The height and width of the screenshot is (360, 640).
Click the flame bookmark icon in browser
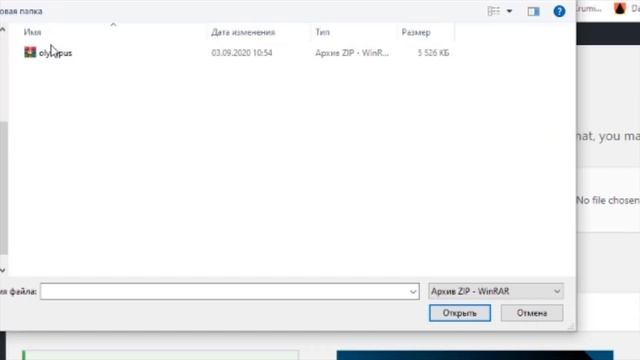pyautogui.click(x=620, y=9)
